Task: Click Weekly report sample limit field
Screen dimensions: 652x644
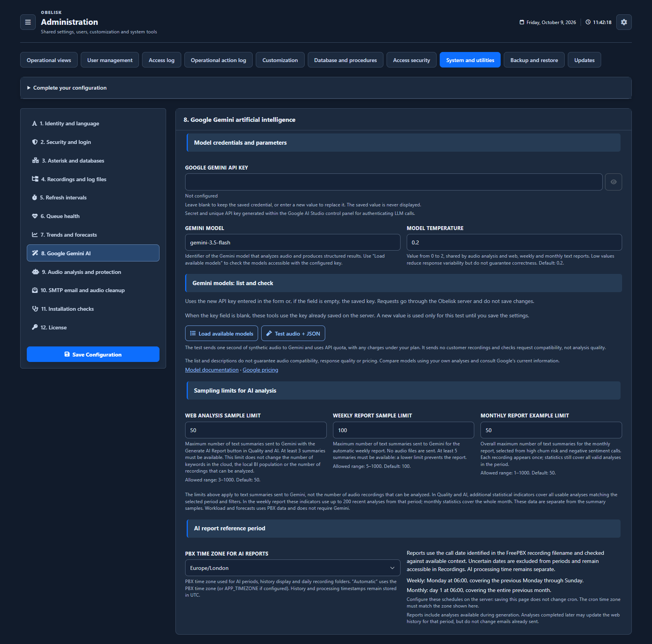Action: [404, 430]
